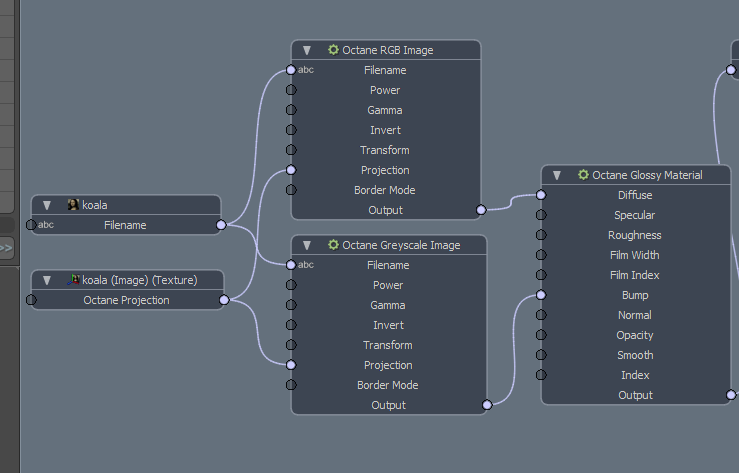
Task: Click the Greyscale Image Output port
Action: (487, 405)
